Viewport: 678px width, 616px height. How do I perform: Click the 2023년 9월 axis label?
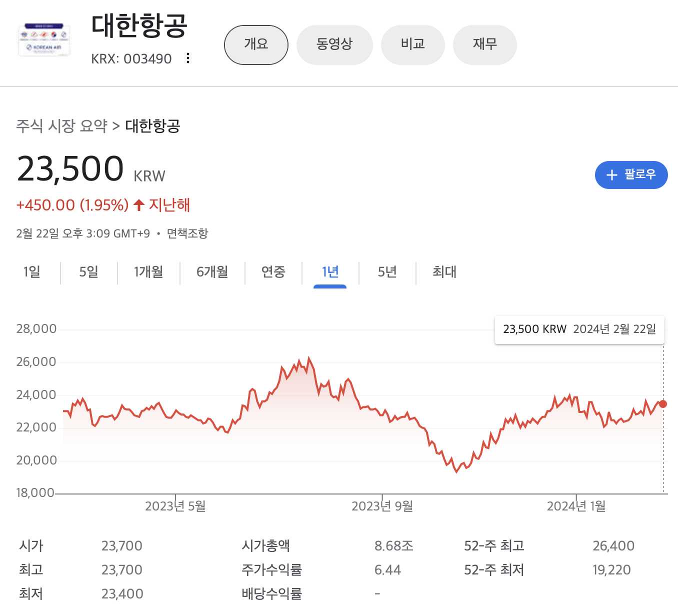pyautogui.click(x=382, y=506)
